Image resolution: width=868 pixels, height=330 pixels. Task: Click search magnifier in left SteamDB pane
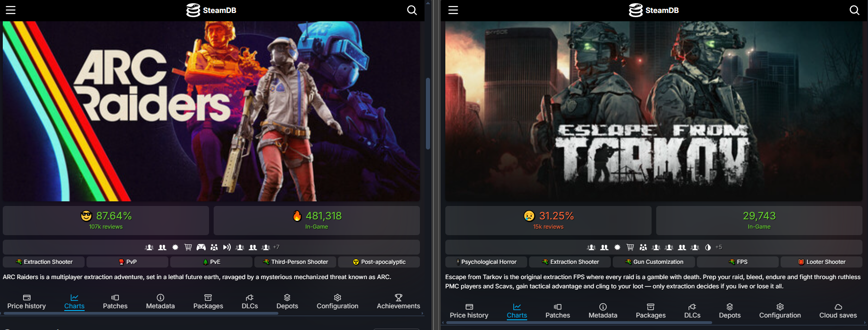coord(412,10)
